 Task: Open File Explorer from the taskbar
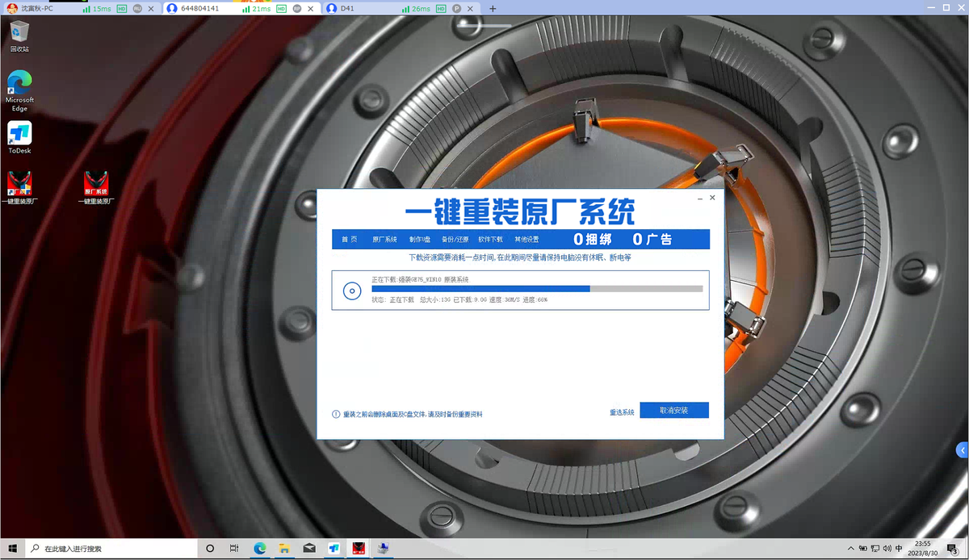pyautogui.click(x=284, y=549)
